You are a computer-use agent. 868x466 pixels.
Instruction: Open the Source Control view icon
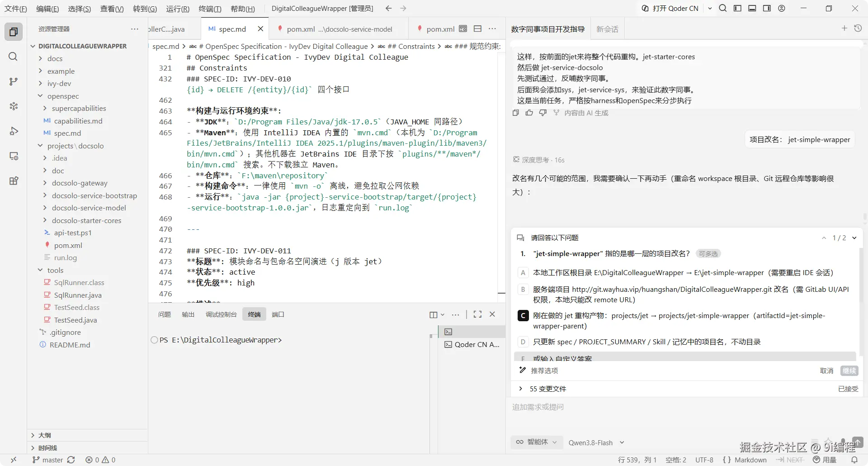[14, 81]
